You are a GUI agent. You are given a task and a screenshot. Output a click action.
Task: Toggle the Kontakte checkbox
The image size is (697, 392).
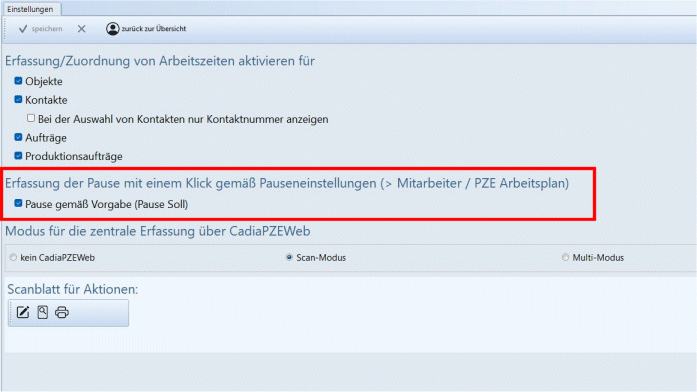click(18, 100)
